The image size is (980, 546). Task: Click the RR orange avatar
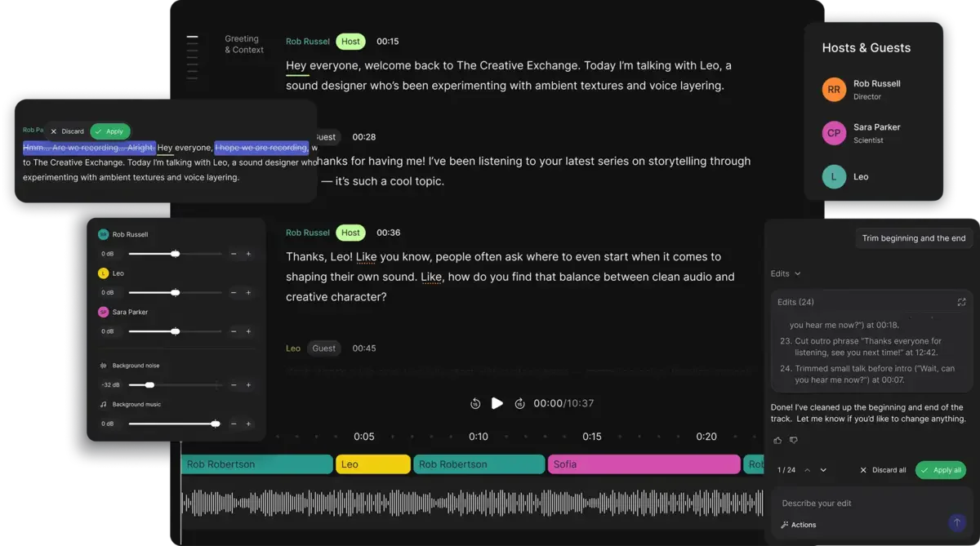[834, 90]
